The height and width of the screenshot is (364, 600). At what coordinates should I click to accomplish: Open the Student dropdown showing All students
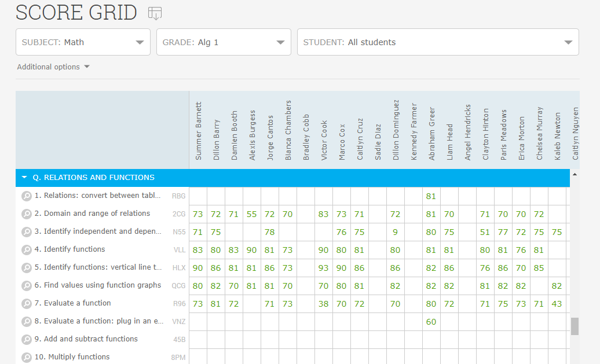(437, 42)
